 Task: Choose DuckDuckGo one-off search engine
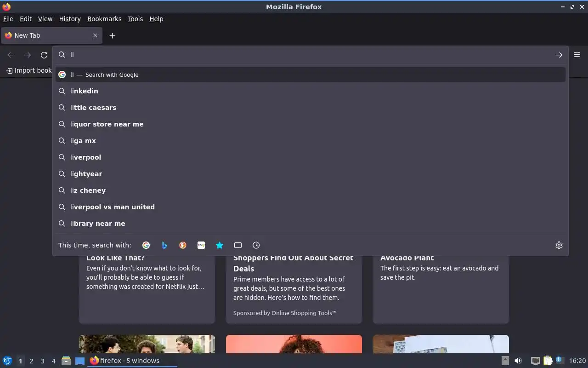point(183,245)
